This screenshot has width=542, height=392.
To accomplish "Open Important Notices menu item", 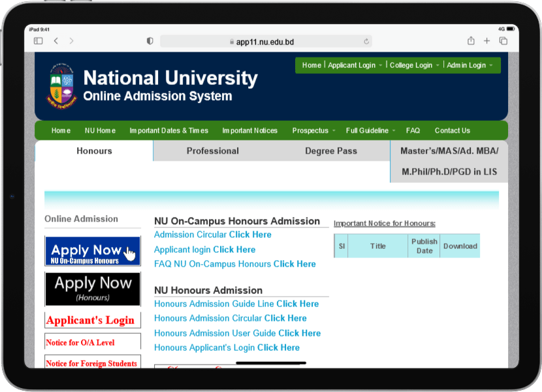I will (x=249, y=131).
